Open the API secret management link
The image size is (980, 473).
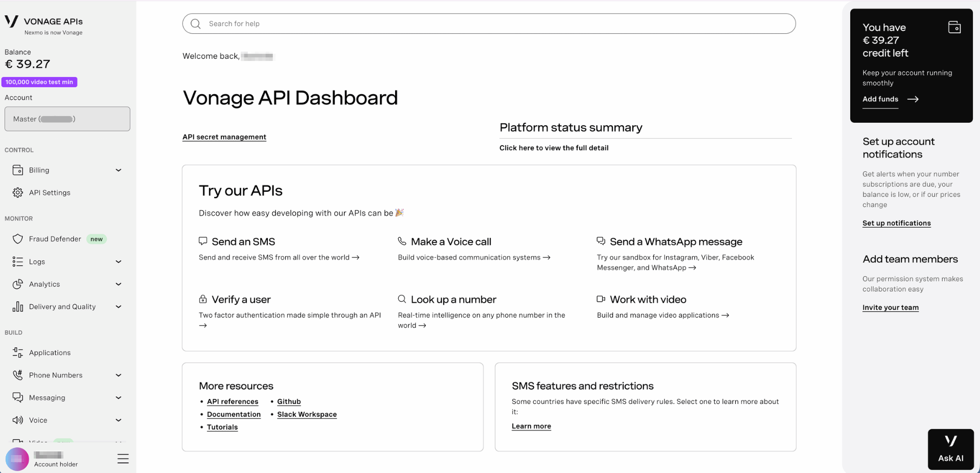click(x=224, y=137)
